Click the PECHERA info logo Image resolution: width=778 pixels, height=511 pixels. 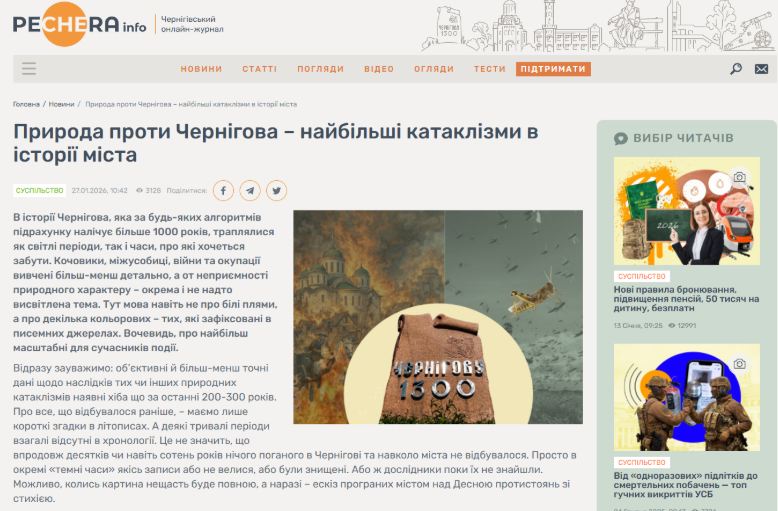tap(79, 25)
